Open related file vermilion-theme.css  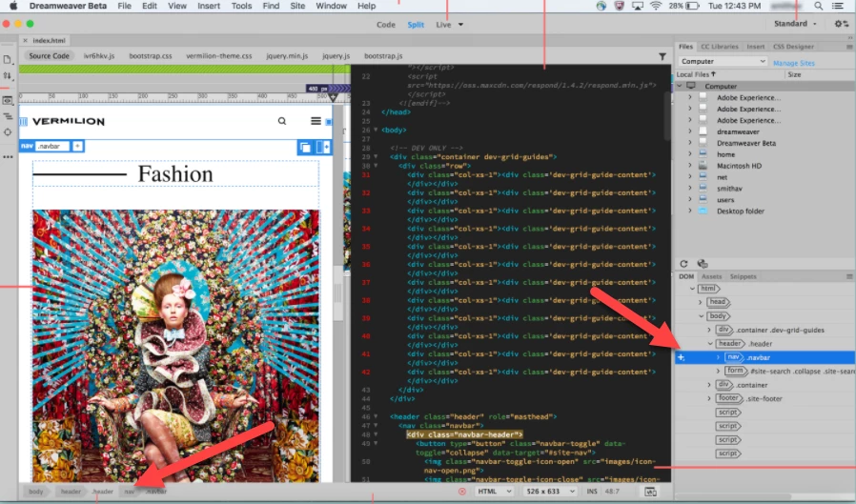click(x=219, y=56)
